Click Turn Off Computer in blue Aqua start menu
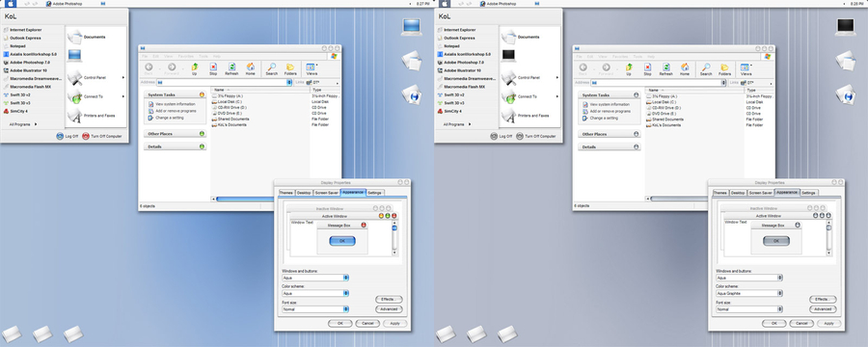Viewport: 868px width, 347px height. tap(102, 136)
